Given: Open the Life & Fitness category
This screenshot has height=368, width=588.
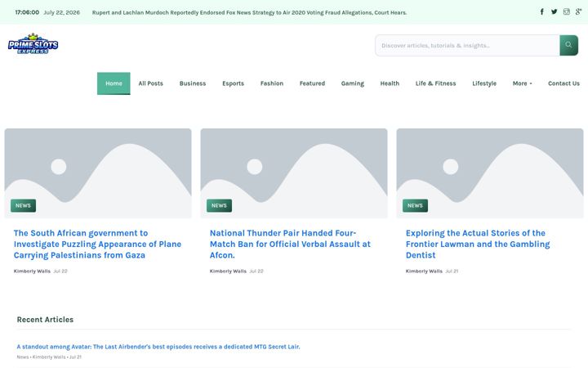Looking at the screenshot, I should (435, 83).
